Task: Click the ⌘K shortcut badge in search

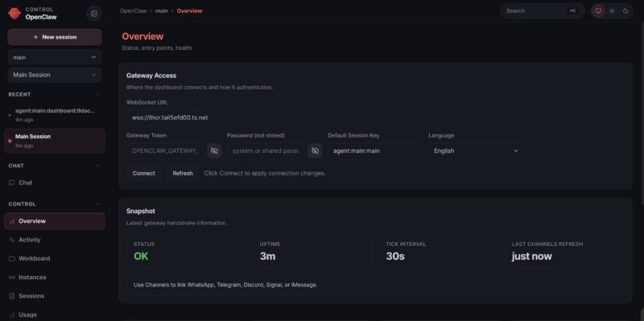Action: (x=572, y=11)
